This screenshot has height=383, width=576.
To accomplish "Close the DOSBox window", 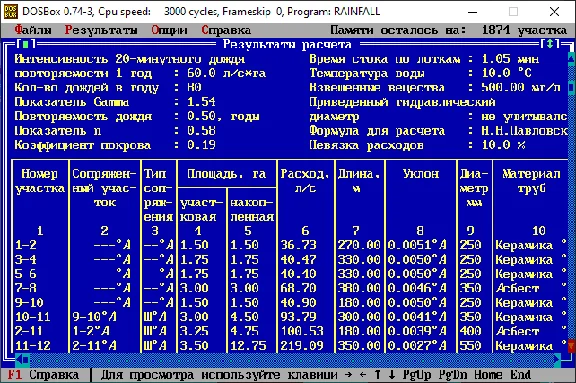I will tap(554, 12).
